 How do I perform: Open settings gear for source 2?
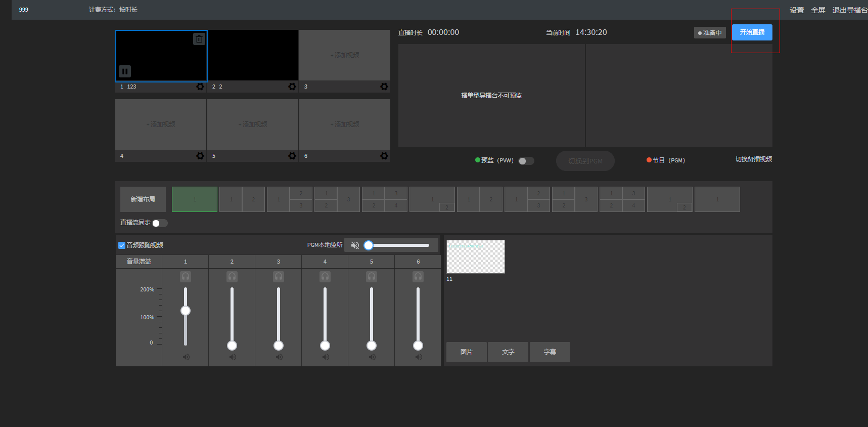pyautogui.click(x=292, y=87)
